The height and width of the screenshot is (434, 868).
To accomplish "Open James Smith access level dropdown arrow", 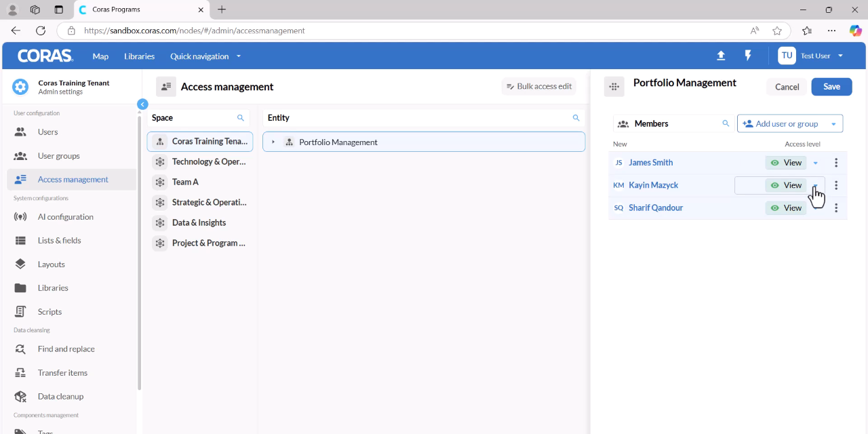I will click(x=816, y=163).
